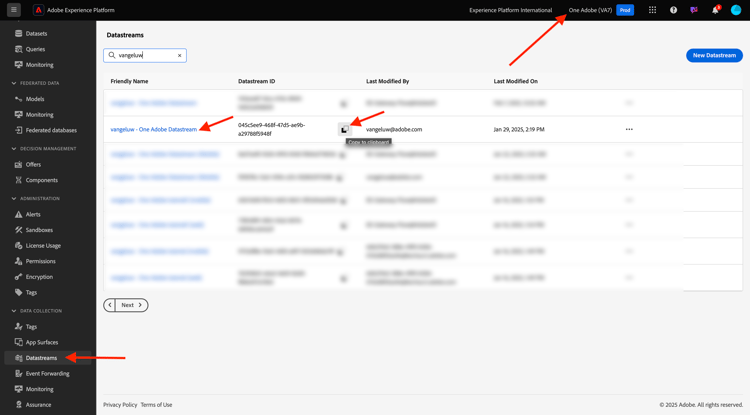Open Models under Federated Data
Screen dimensions: 750x415
(x=35, y=99)
